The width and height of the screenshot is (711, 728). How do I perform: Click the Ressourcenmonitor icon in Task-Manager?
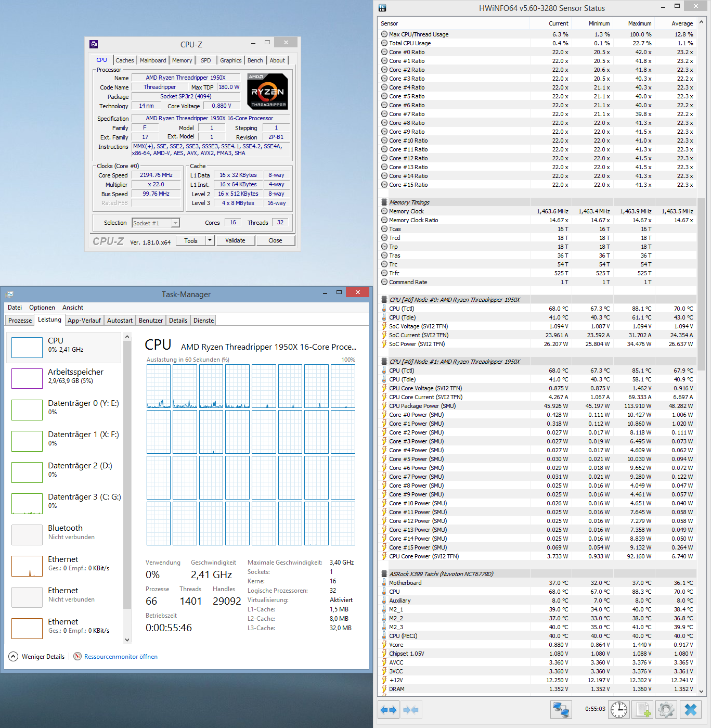tap(77, 656)
